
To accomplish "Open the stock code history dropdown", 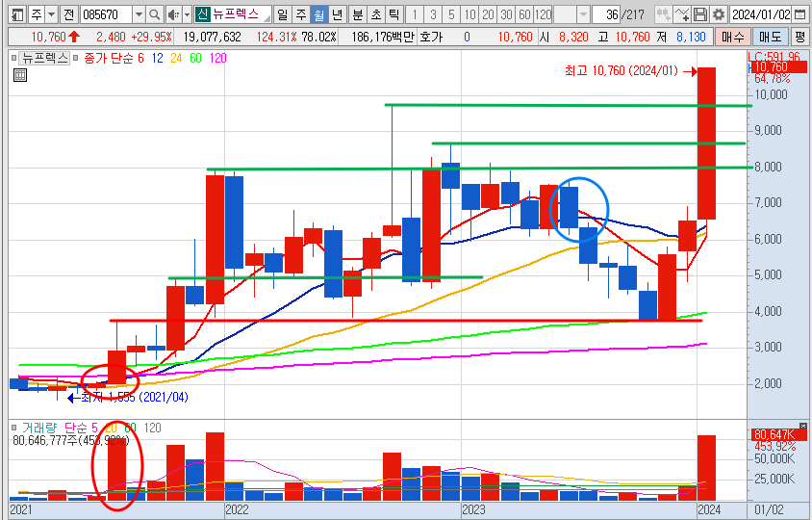I will click(139, 14).
